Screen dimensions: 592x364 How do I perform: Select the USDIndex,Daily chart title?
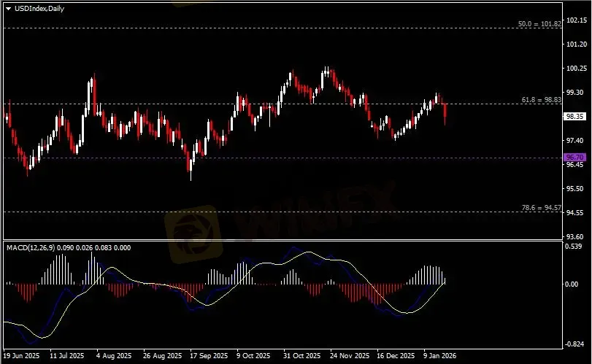coord(39,8)
